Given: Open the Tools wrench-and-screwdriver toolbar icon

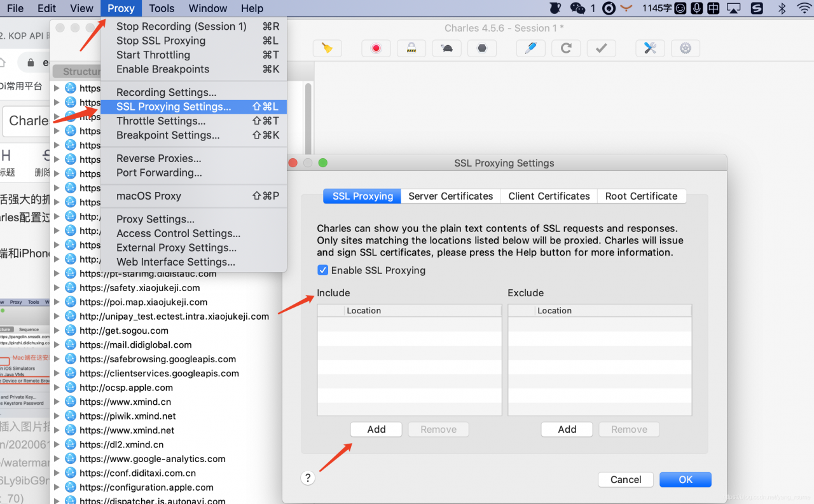Looking at the screenshot, I should tap(650, 48).
